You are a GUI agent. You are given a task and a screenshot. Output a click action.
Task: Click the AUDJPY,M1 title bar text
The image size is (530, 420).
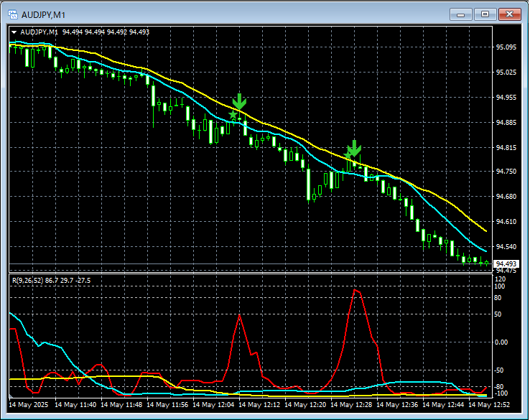(43, 15)
